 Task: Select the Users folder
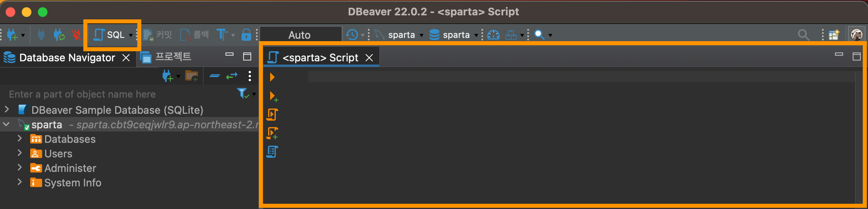(52, 154)
